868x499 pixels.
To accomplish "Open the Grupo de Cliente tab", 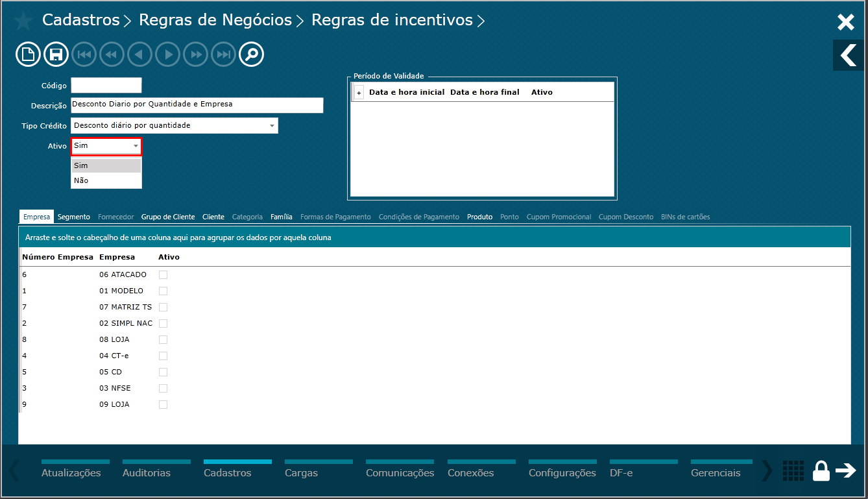I will pyautogui.click(x=168, y=217).
